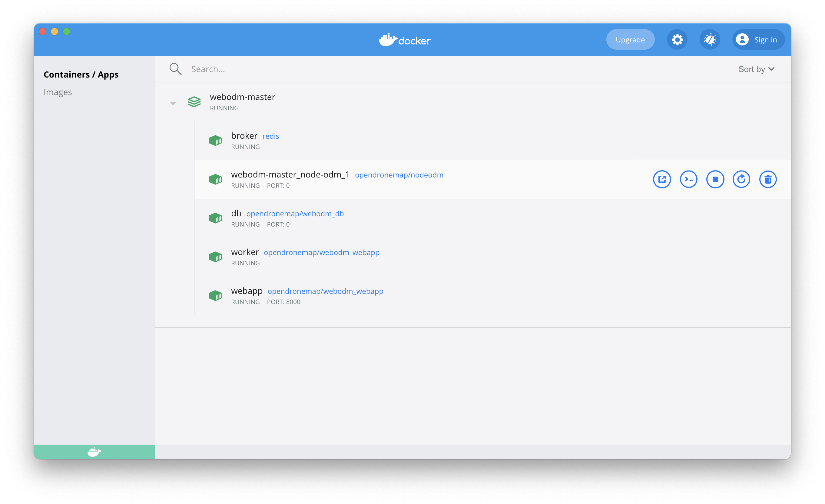Delete the webodm-master_node-odm_1 container
This screenshot has width=825, height=504.
point(768,180)
